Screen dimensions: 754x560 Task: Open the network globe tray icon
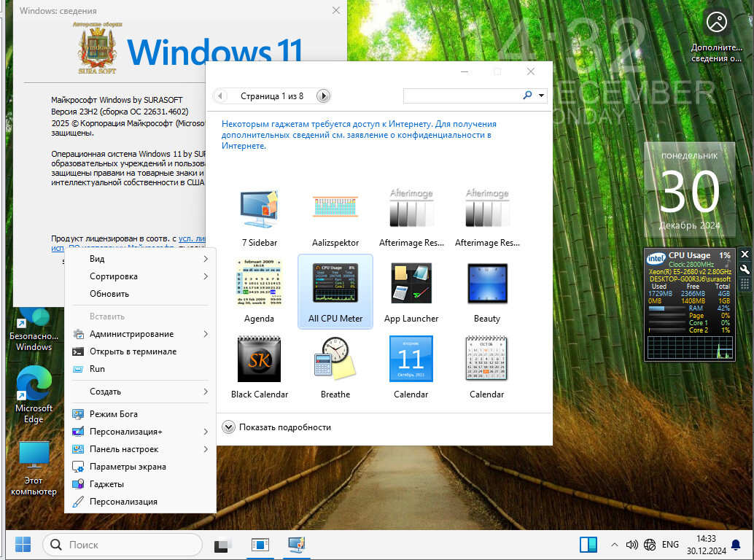(x=650, y=545)
